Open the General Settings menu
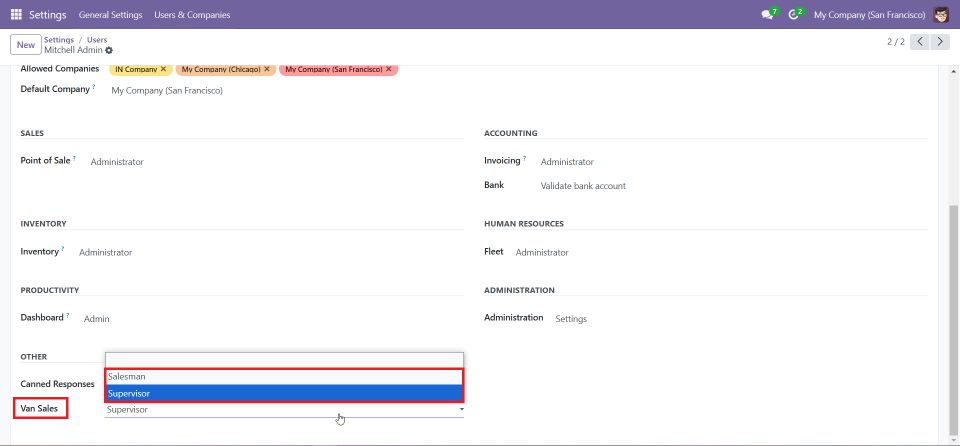This screenshot has height=446, width=960. coord(110,15)
